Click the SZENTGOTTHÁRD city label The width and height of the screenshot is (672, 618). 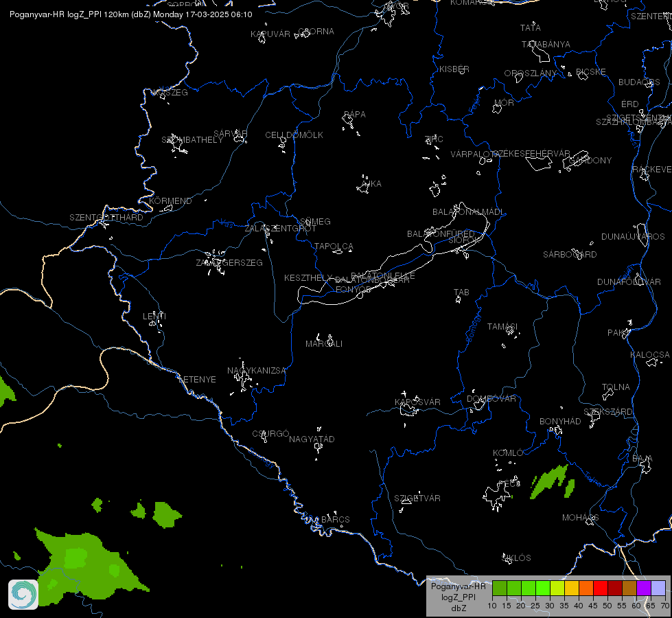106,217
